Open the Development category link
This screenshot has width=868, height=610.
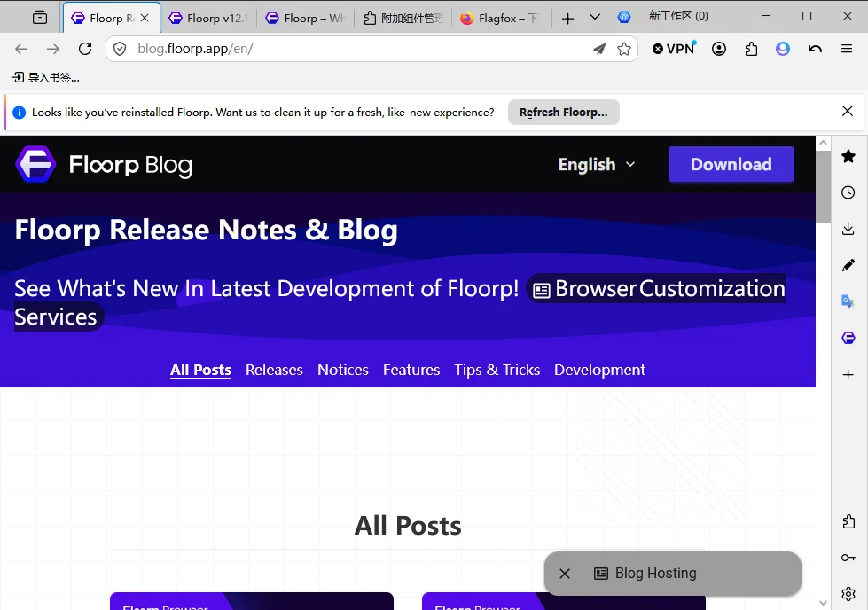(599, 370)
